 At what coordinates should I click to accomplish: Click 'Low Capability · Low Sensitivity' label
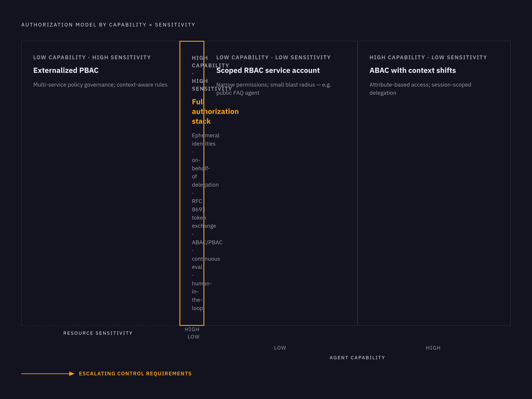pos(273,57)
